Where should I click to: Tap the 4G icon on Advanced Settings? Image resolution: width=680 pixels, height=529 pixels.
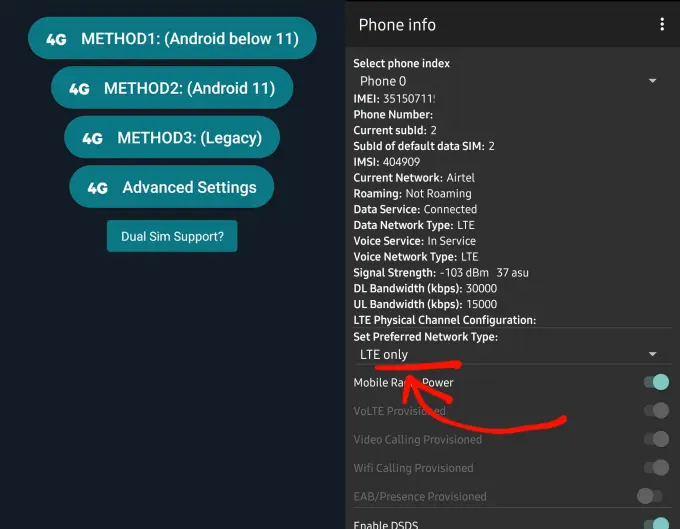point(98,188)
